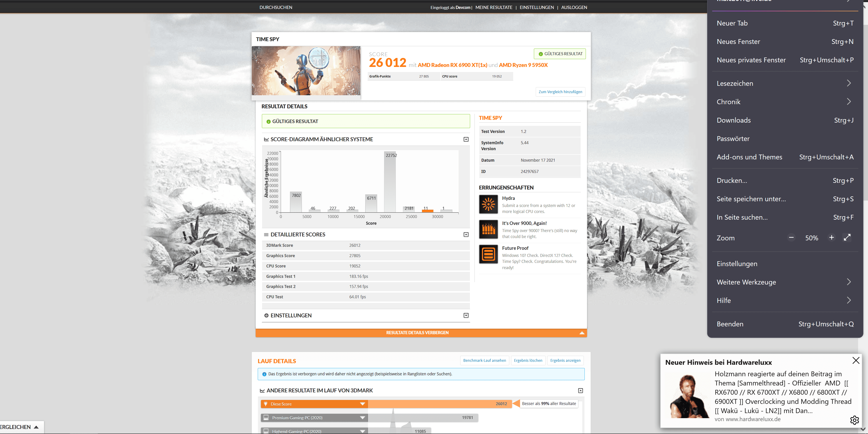Viewport: 868px width, 434px height.
Task: Collapse Andere Resultate im Lauf section
Action: pyautogui.click(x=581, y=391)
